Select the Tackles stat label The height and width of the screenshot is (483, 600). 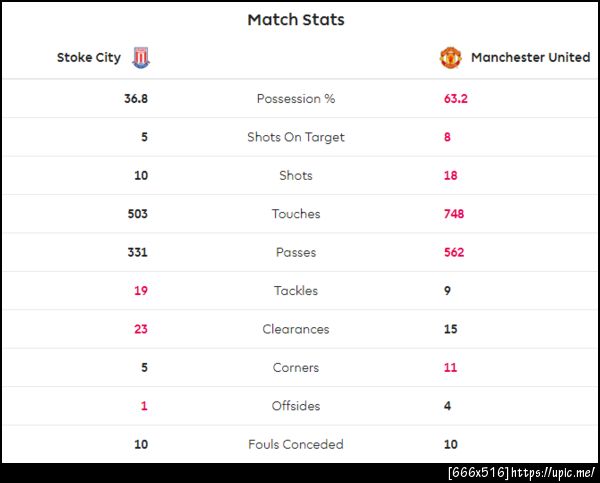point(296,291)
